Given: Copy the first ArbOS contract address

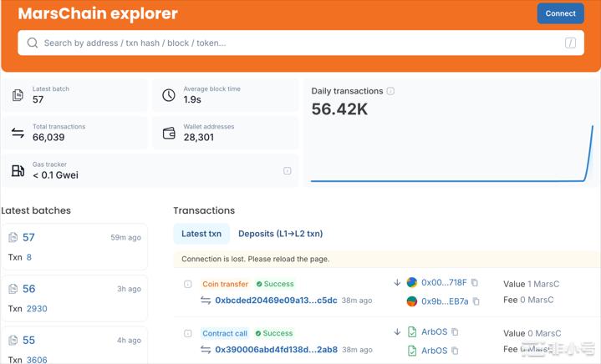Looking at the screenshot, I should point(456,332).
